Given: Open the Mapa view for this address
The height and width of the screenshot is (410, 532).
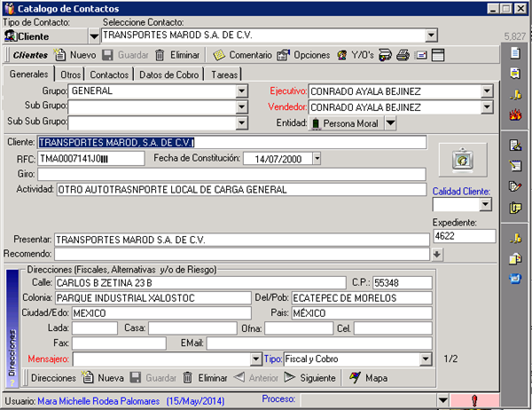Looking at the screenshot, I should pyautogui.click(x=367, y=378).
